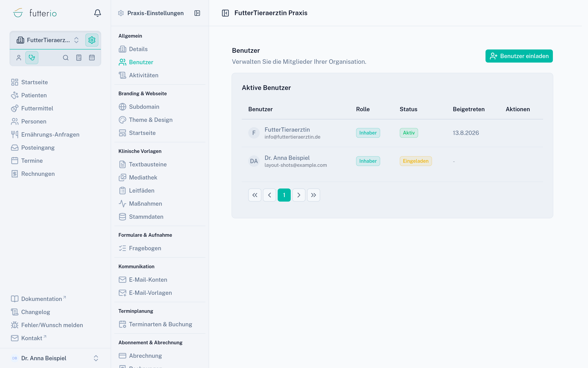Click the Eingeladen status badge
Viewport: 588px width, 368px height.
coord(416,161)
